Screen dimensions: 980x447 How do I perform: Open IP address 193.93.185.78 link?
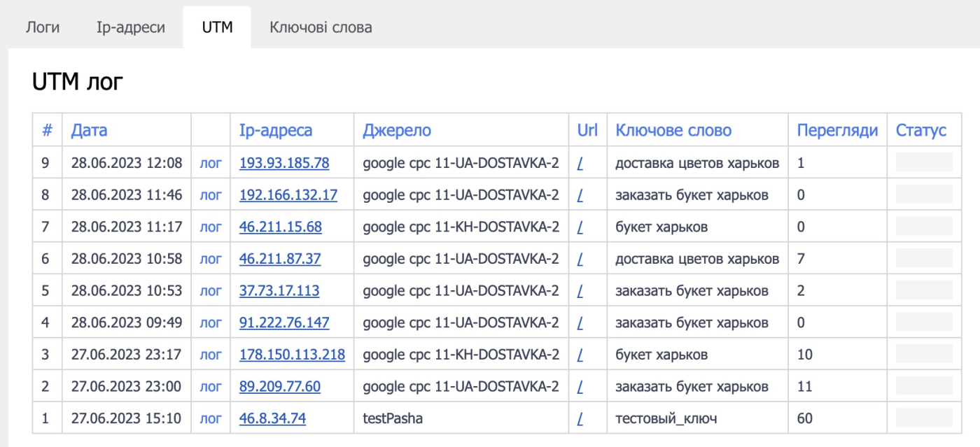[x=284, y=163]
